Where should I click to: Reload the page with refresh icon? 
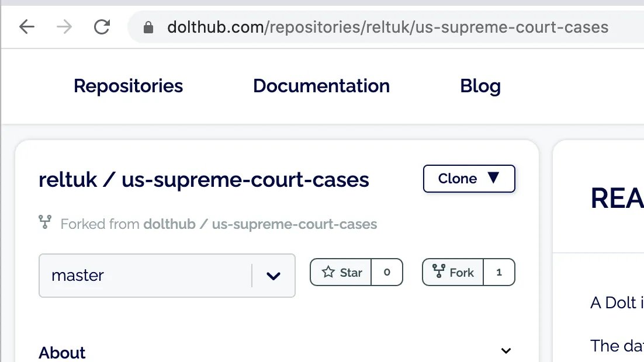click(x=102, y=27)
